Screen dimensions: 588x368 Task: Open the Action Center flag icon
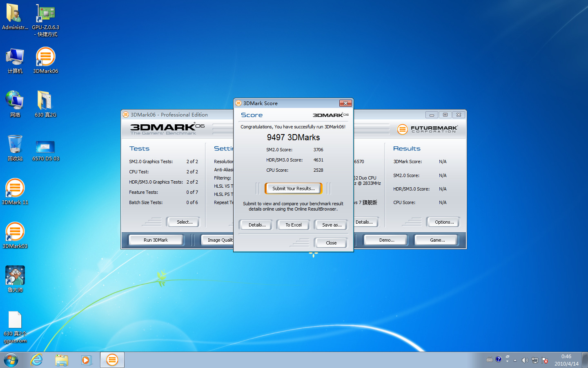(x=545, y=360)
